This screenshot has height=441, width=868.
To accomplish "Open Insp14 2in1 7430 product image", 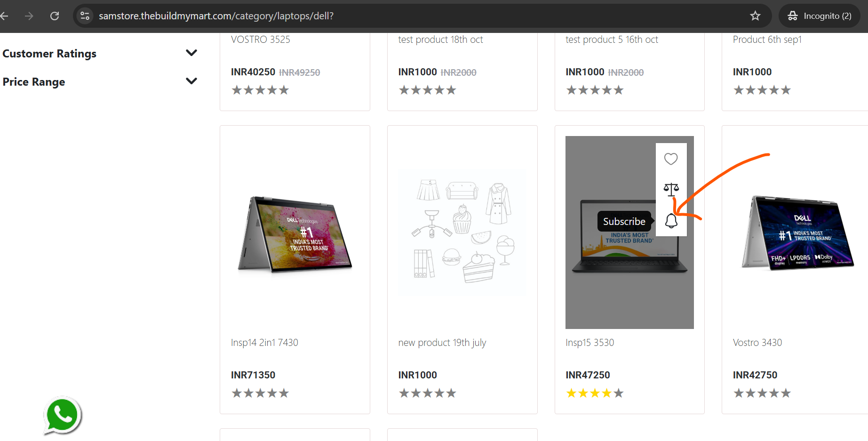I will (295, 233).
